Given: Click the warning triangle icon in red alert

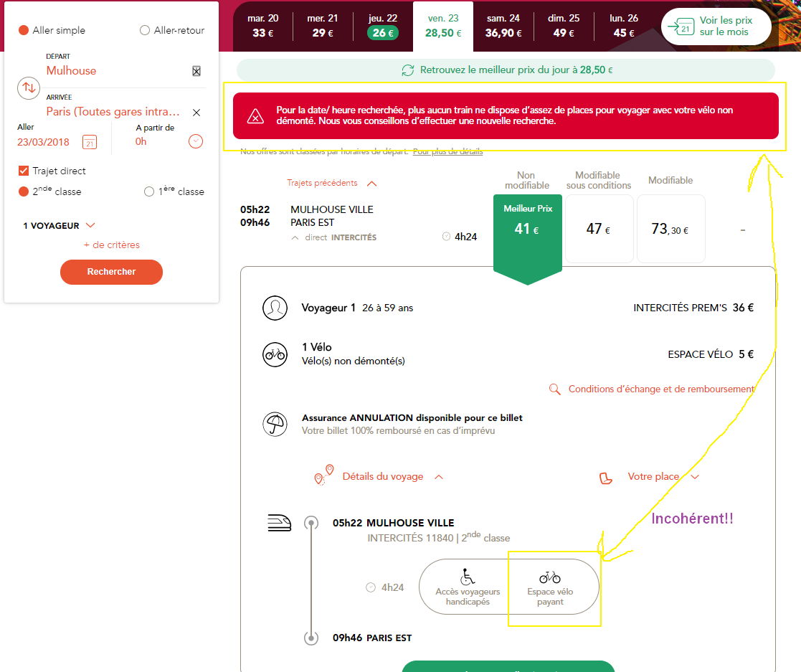Looking at the screenshot, I should (x=255, y=116).
